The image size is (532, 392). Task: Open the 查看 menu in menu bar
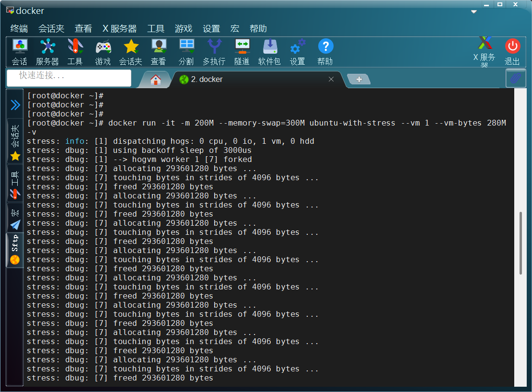point(83,28)
